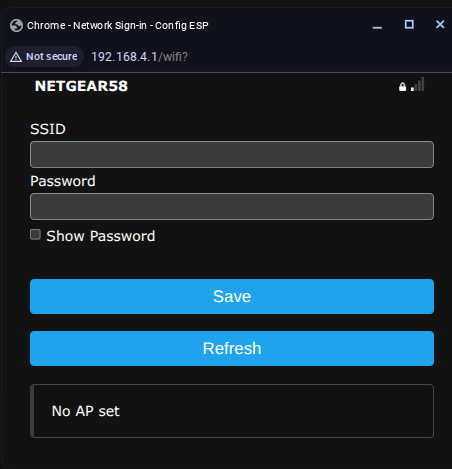Image resolution: width=452 pixels, height=469 pixels.
Task: Close the Config ESP sign-in window
Action: pyautogui.click(x=440, y=24)
